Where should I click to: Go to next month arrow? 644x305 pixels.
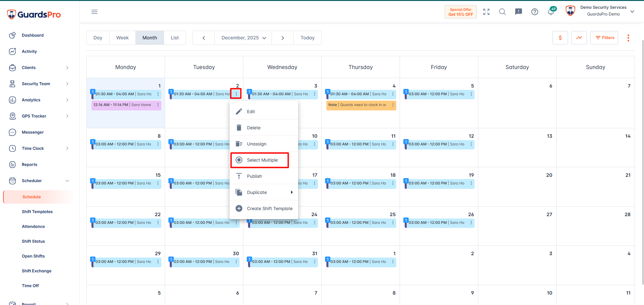[x=283, y=38]
